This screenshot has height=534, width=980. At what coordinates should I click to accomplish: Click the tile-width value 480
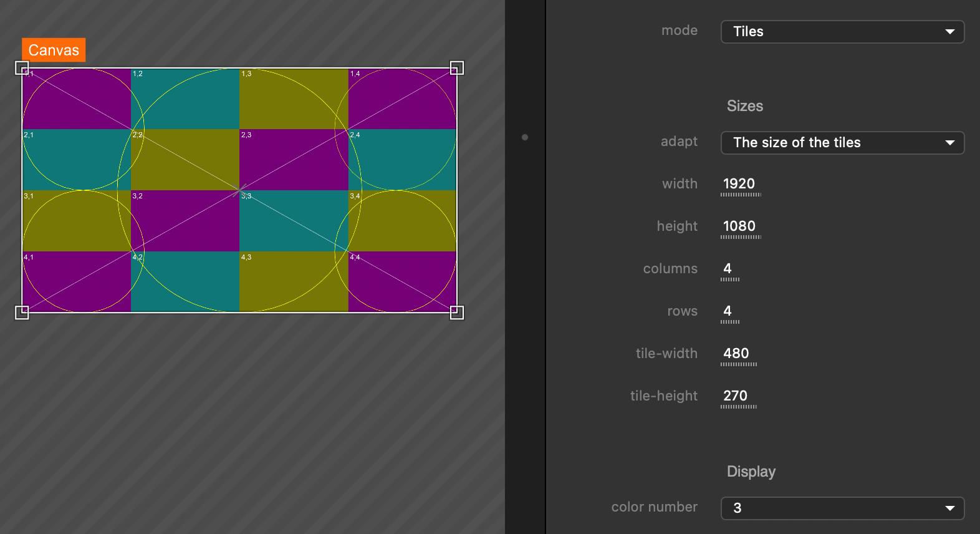[736, 354]
